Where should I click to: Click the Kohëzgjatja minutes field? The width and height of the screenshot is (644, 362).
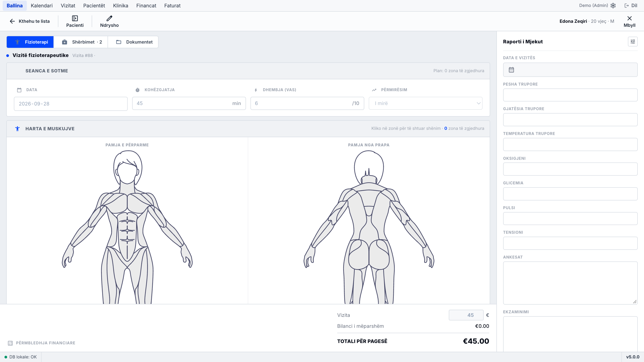click(x=189, y=103)
